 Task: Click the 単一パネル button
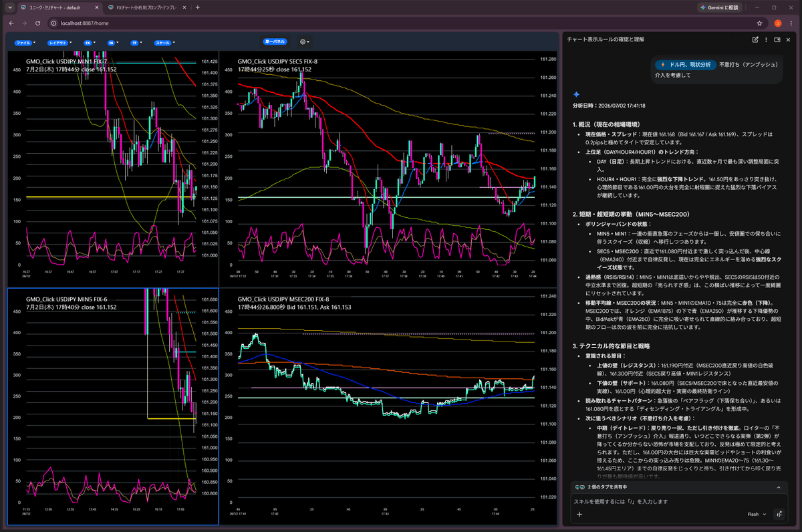pyautogui.click(x=275, y=41)
